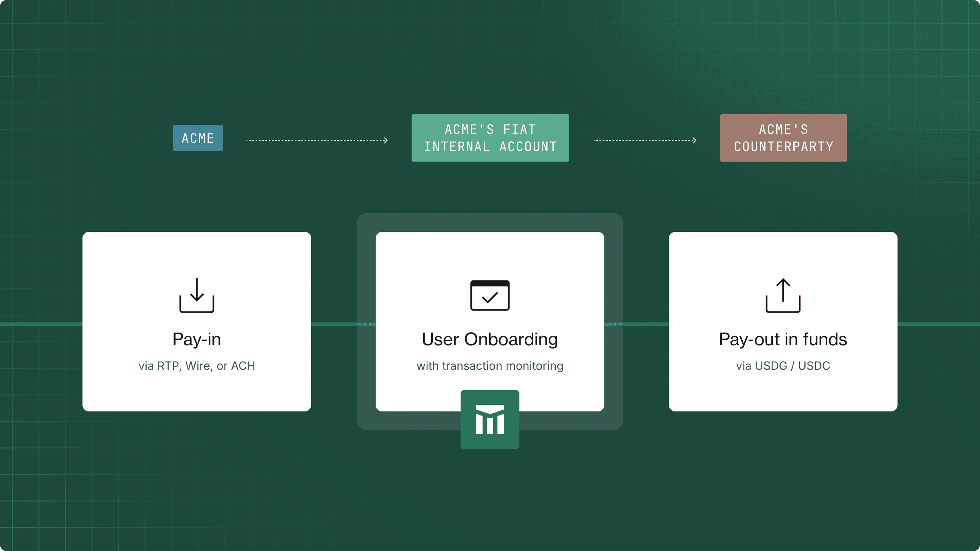Click the via USDG / USDC text
The width and height of the screenshot is (980, 551).
coord(783,366)
